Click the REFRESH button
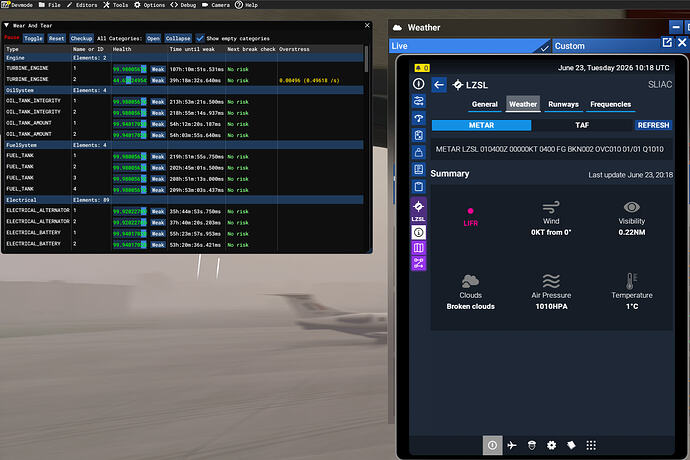Viewport: 690px width, 460px height. pos(653,125)
